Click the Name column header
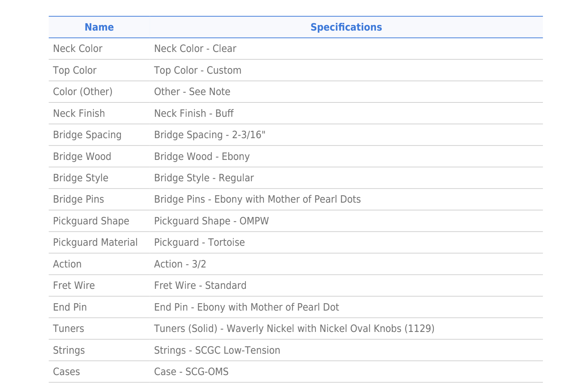Viewport: 578px width, 392px height. coord(99,27)
